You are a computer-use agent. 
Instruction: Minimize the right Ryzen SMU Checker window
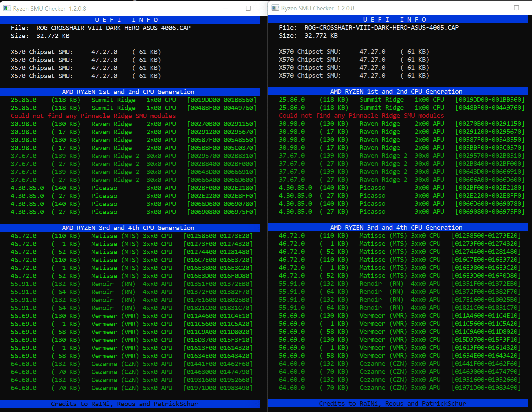pos(494,8)
